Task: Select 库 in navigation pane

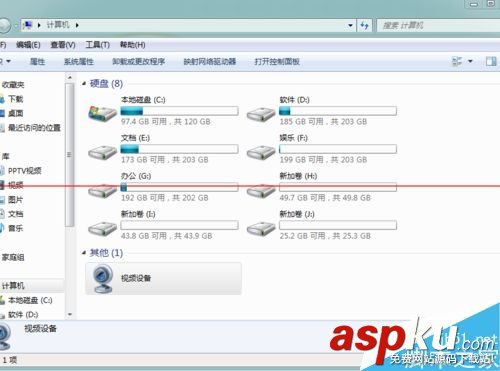Action: click(6, 156)
